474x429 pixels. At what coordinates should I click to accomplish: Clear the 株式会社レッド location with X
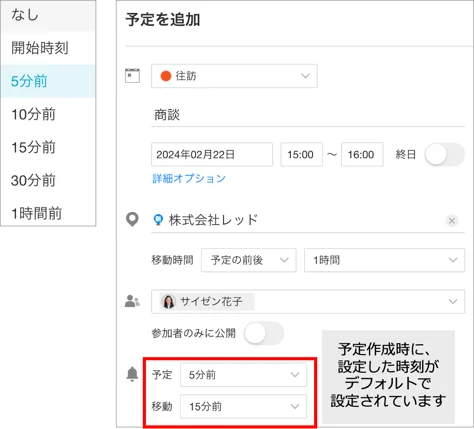(452, 221)
